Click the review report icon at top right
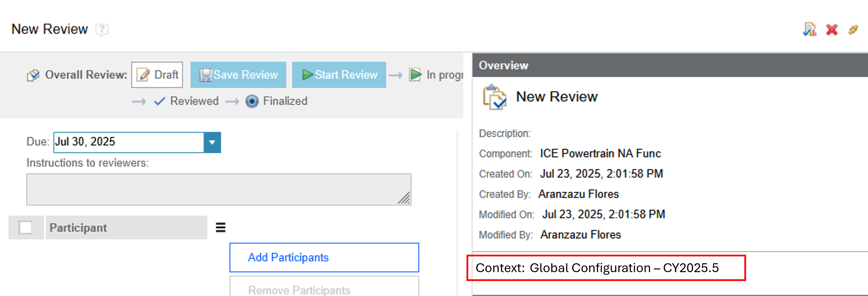The height and width of the screenshot is (296, 868). coord(809,30)
